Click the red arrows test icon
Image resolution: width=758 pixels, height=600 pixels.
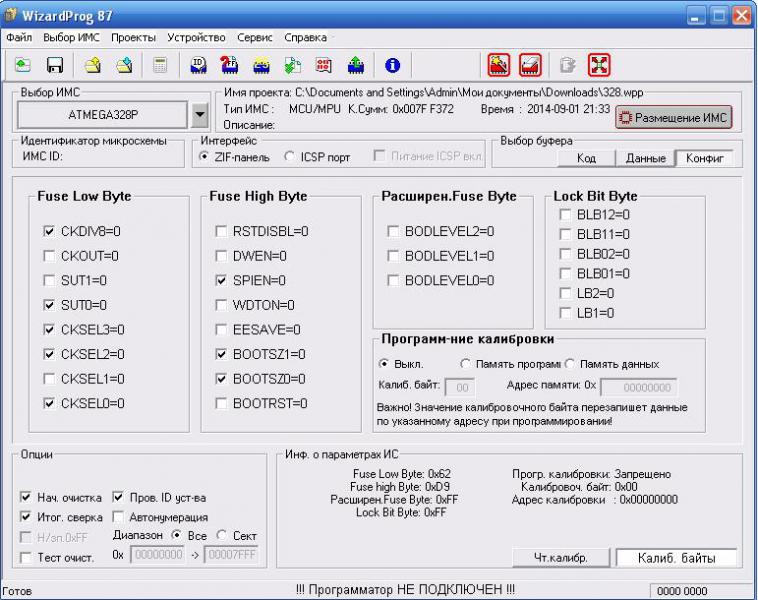[x=599, y=65]
